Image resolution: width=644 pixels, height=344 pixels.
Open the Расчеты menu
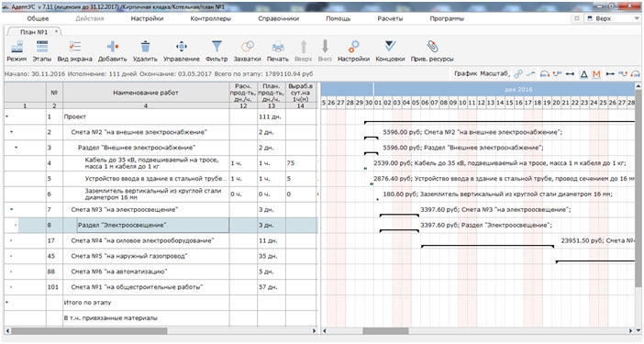(390, 18)
